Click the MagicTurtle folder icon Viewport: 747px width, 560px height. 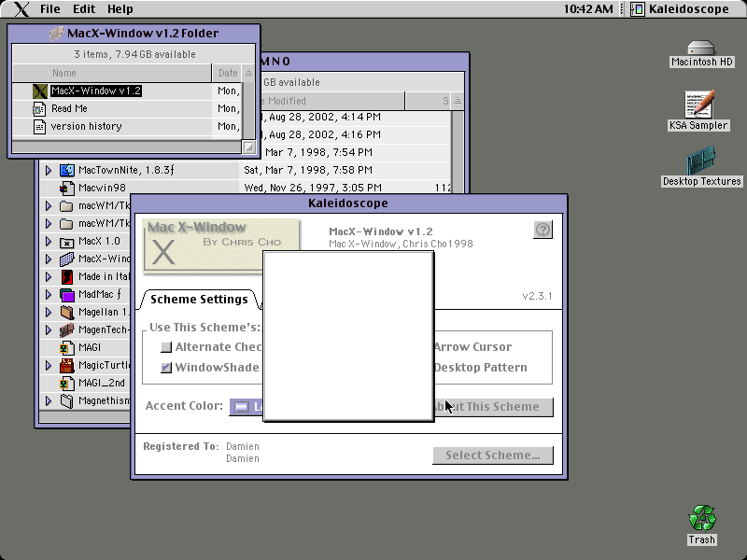pyautogui.click(x=66, y=366)
